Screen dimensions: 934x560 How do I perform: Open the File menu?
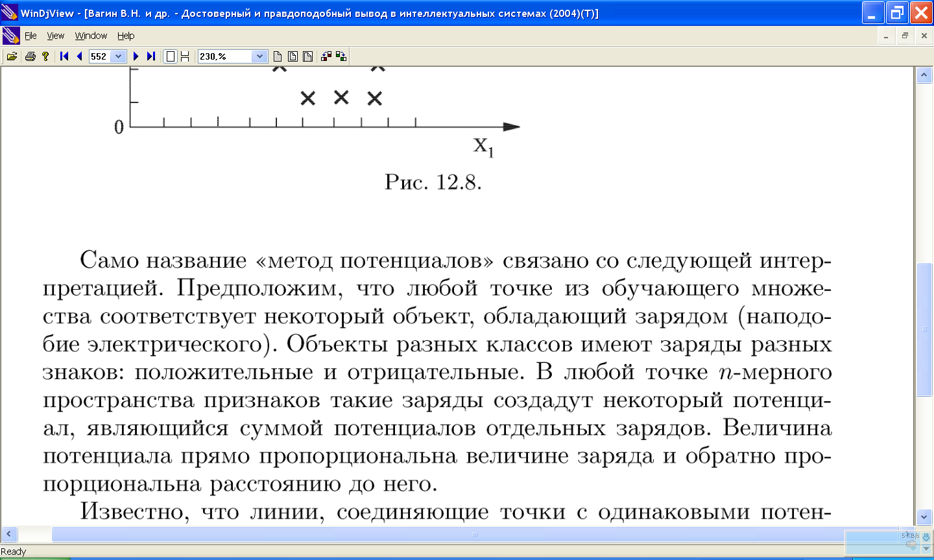tap(30, 36)
